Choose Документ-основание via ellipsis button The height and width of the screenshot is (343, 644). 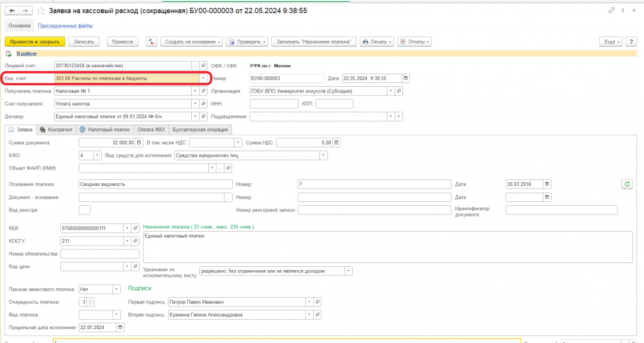click(x=228, y=197)
